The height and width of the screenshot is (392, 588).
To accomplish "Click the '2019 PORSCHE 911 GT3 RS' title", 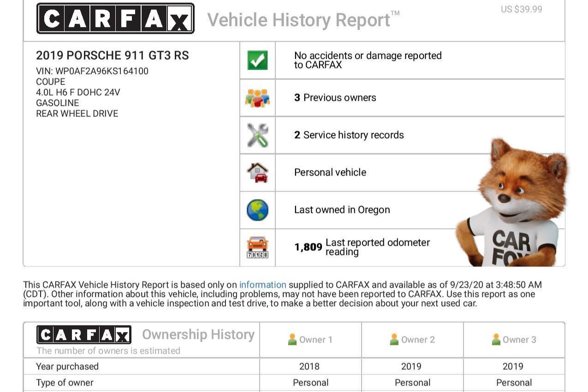I will coord(113,55).
